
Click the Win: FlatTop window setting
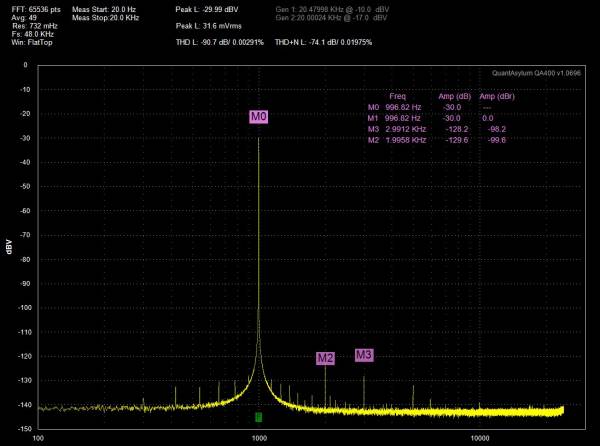point(32,42)
